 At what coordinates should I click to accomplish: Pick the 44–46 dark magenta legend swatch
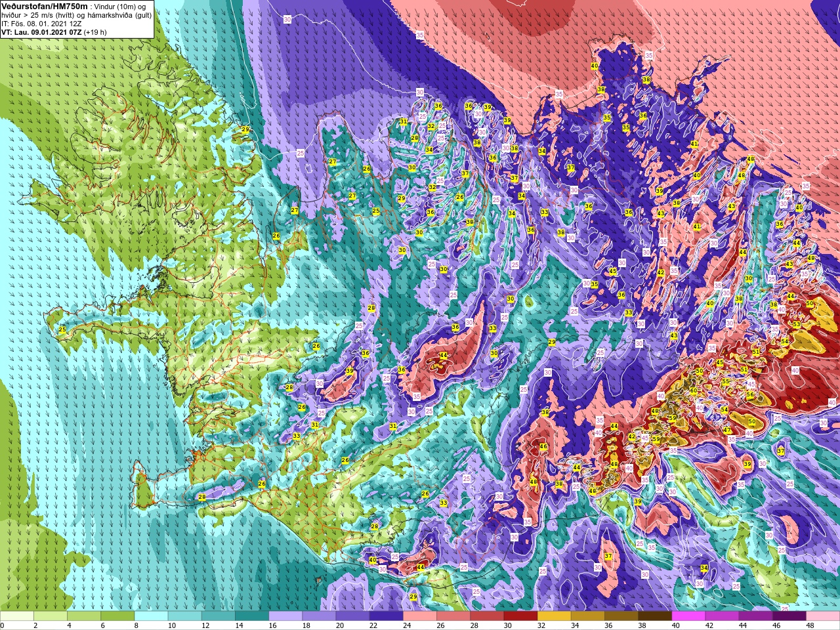(x=756, y=616)
